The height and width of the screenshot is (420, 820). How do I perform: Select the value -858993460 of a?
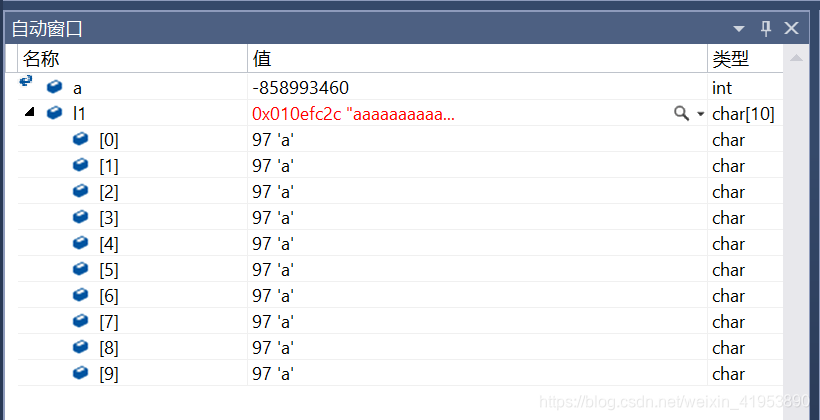coord(300,88)
